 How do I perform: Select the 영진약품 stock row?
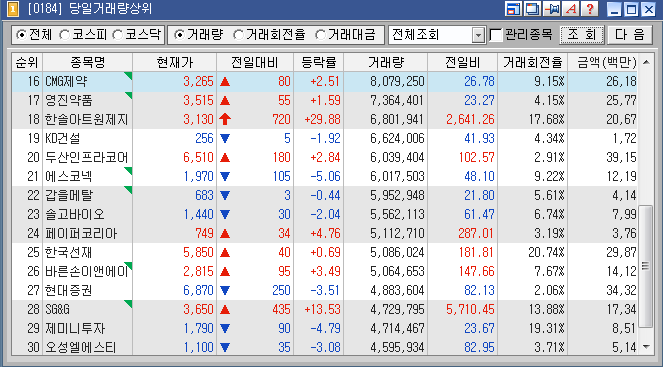coord(325,101)
